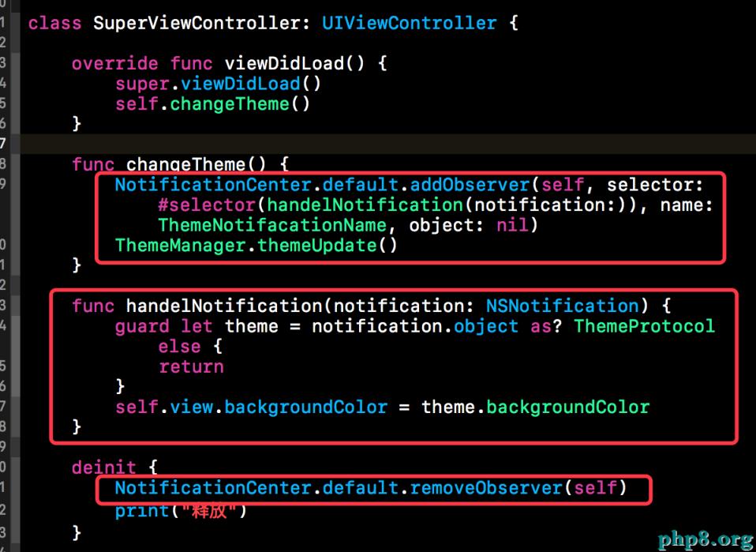This screenshot has width=756, height=552.
Task: Click the SuperViewController class name
Action: click(x=197, y=23)
